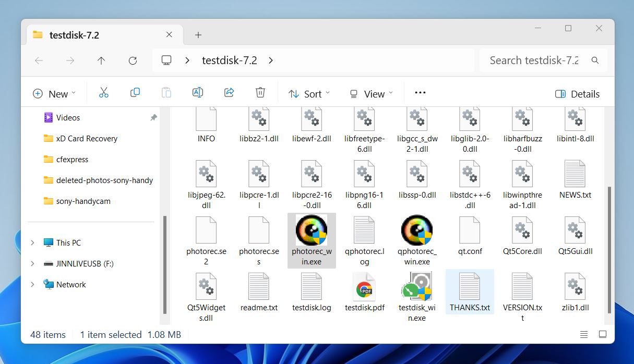Select the qt.conf file icon

pyautogui.click(x=470, y=230)
